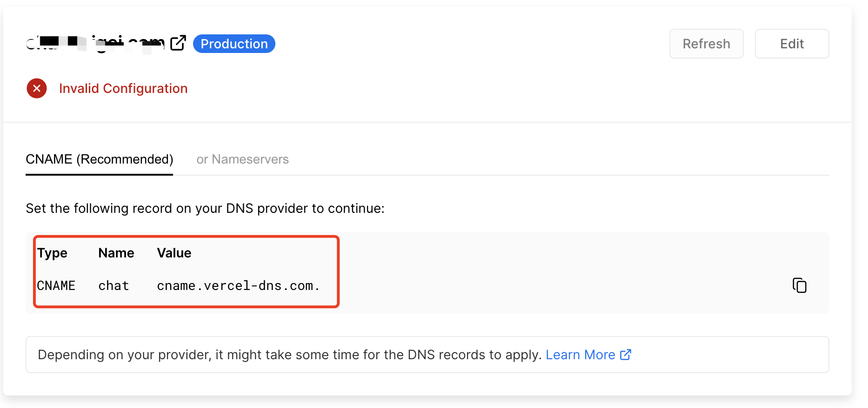Screen dimensions: 868x408
Task: Click the Production badge
Action: click(x=234, y=44)
